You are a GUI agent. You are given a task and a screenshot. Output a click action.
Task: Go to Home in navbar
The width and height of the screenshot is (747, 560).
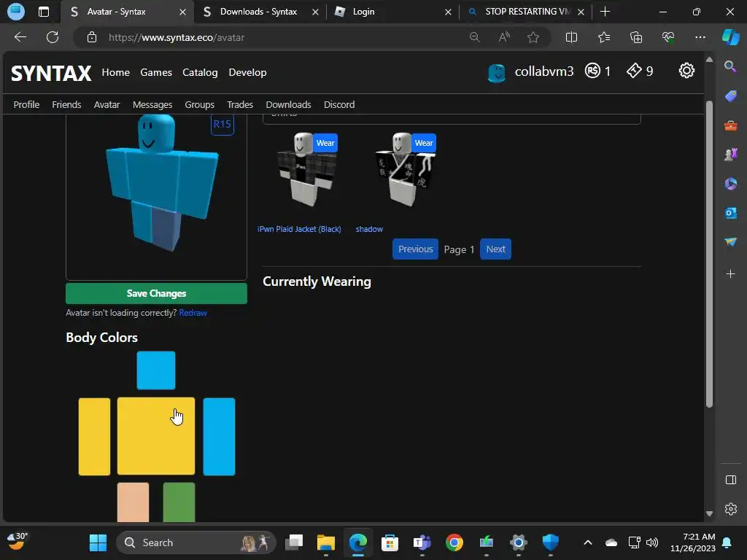point(116,72)
